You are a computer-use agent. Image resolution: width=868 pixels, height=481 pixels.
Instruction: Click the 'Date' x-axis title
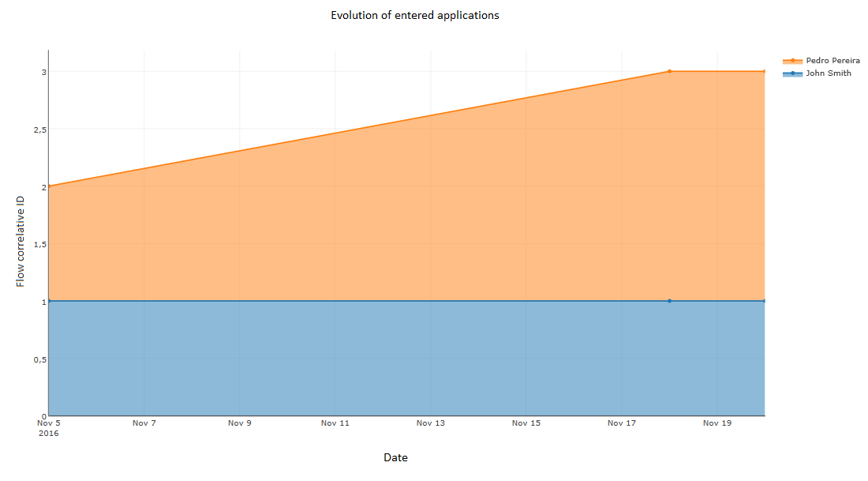pyautogui.click(x=395, y=458)
